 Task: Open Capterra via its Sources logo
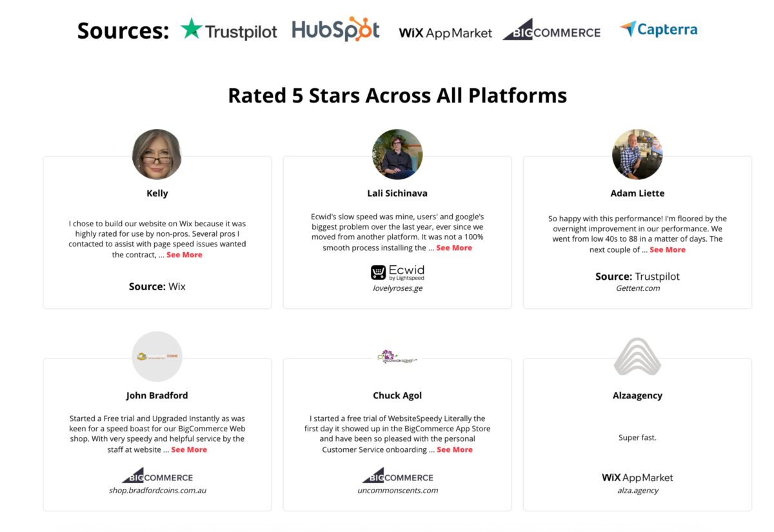point(658,30)
